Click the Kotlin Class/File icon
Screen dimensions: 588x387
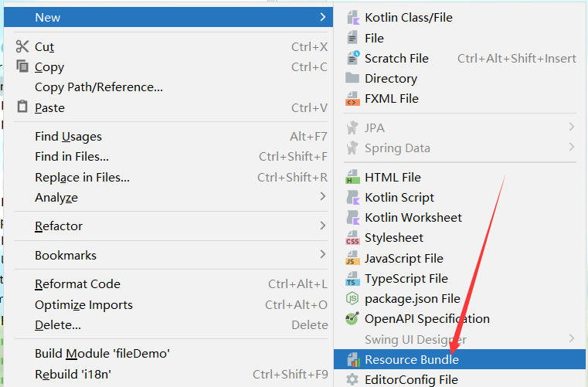352,17
